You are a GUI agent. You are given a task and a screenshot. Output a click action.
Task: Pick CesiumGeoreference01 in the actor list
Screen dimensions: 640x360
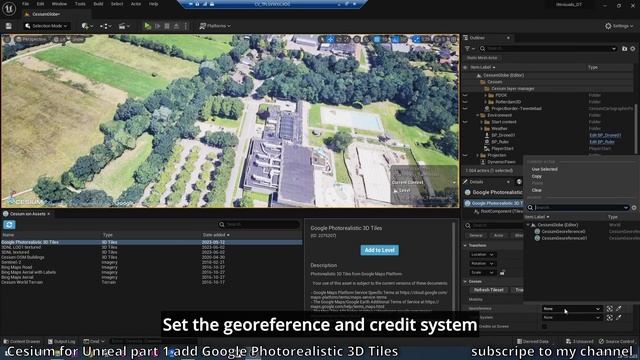[x=564, y=238]
